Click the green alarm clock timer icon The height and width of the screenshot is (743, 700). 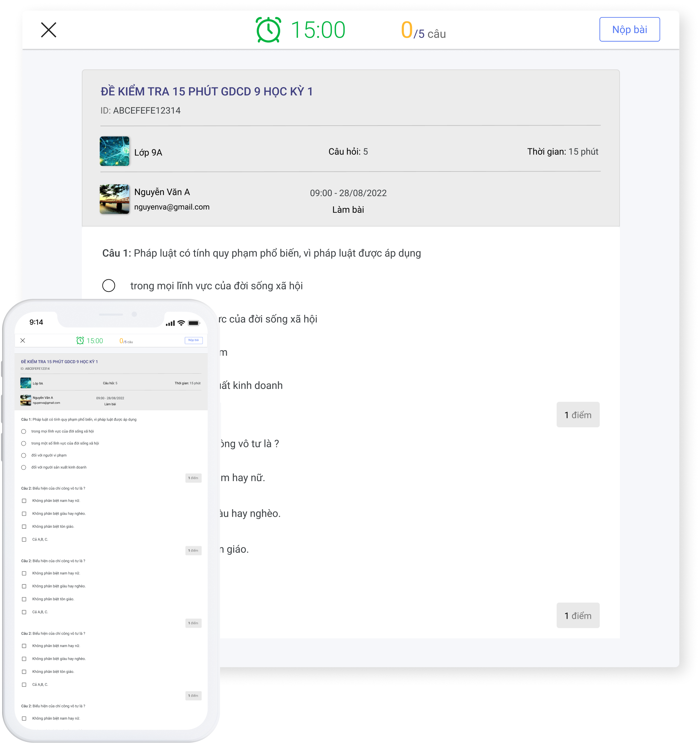[268, 30]
